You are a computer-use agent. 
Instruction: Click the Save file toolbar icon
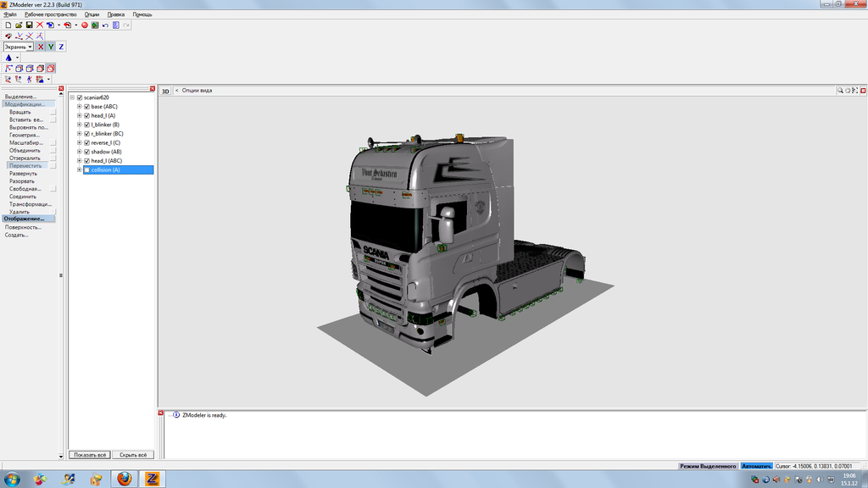[29, 25]
